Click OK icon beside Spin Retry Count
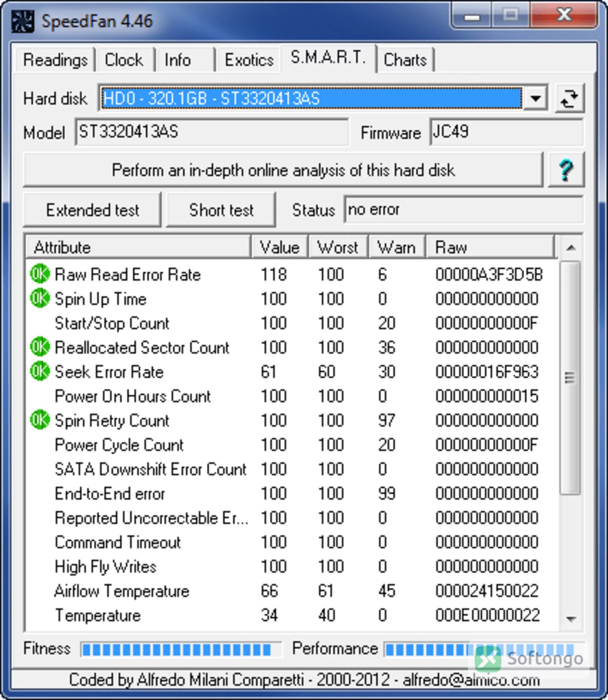608x700 pixels. (x=40, y=420)
